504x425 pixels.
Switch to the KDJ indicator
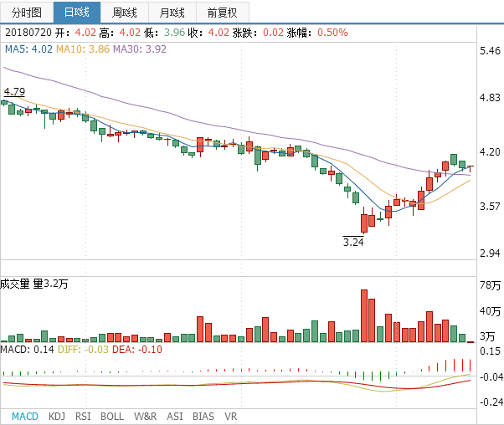pyautogui.click(x=57, y=417)
